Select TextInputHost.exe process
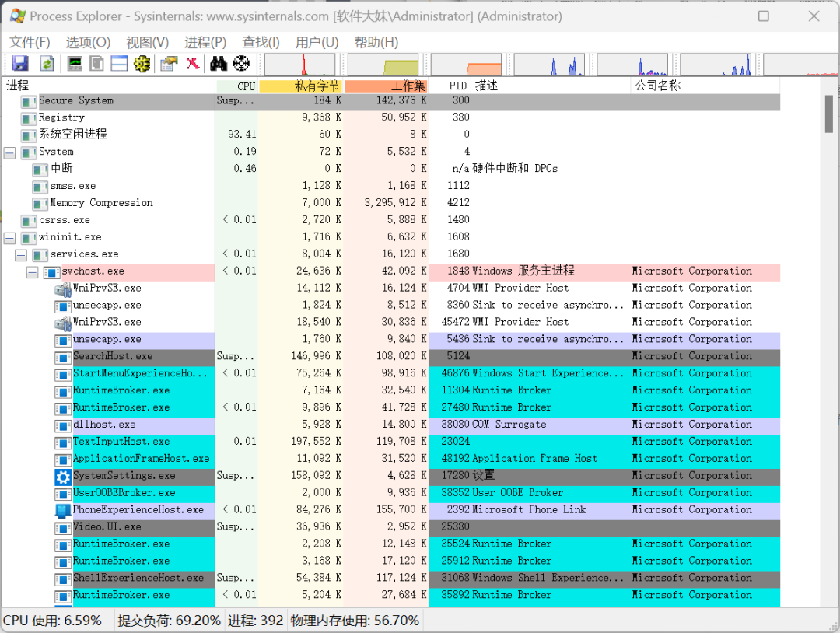The image size is (840, 633). [121, 442]
